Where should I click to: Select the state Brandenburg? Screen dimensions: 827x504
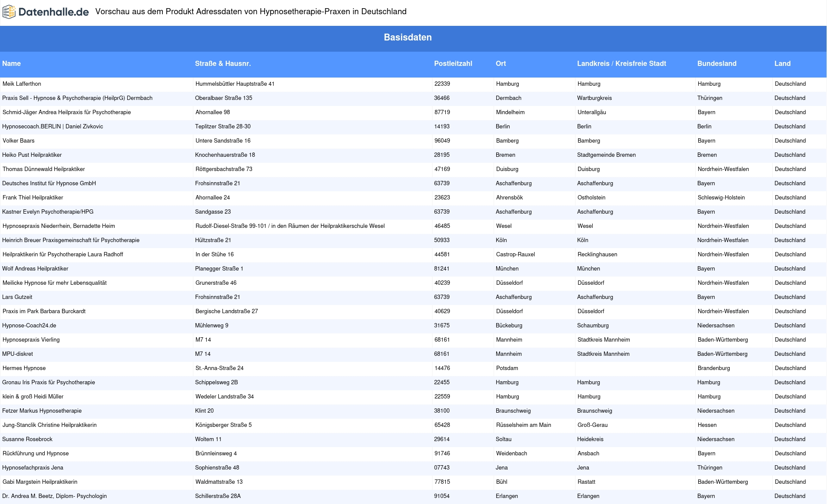coord(714,368)
